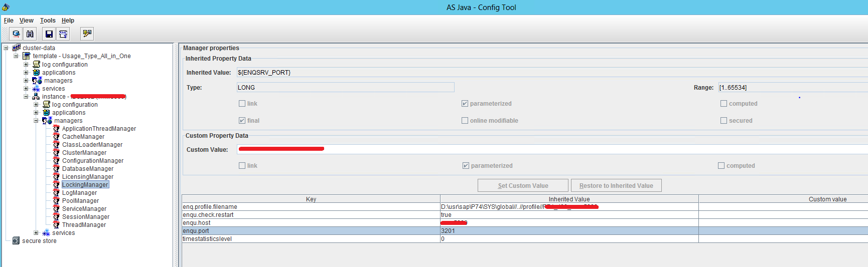868x267 pixels.
Task: Select the LogManager icon
Action: pyautogui.click(x=56, y=192)
